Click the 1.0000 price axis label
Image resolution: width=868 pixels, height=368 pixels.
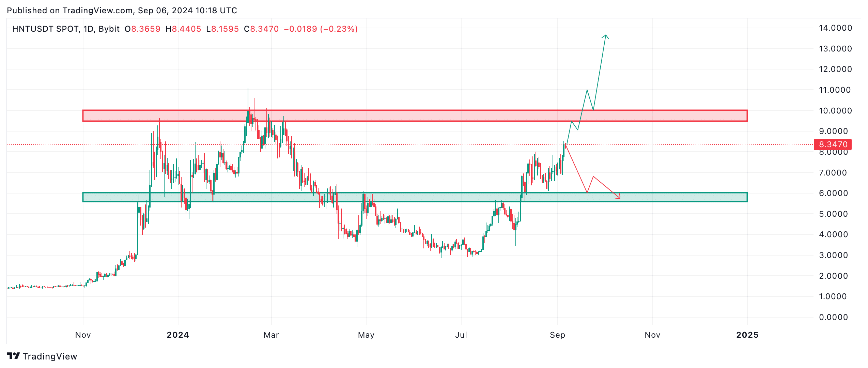pyautogui.click(x=833, y=296)
